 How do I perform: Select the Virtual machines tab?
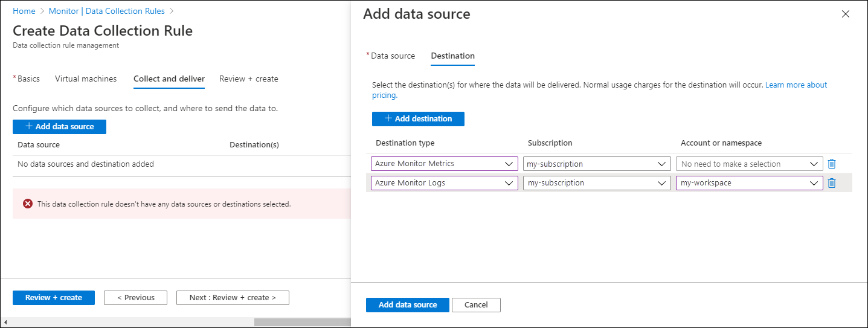[86, 79]
